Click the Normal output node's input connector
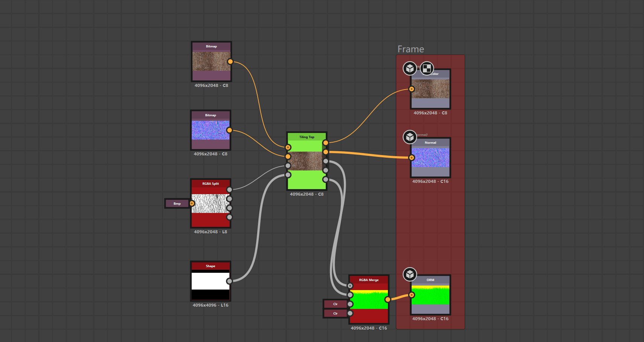The height and width of the screenshot is (342, 644). pyautogui.click(x=412, y=158)
